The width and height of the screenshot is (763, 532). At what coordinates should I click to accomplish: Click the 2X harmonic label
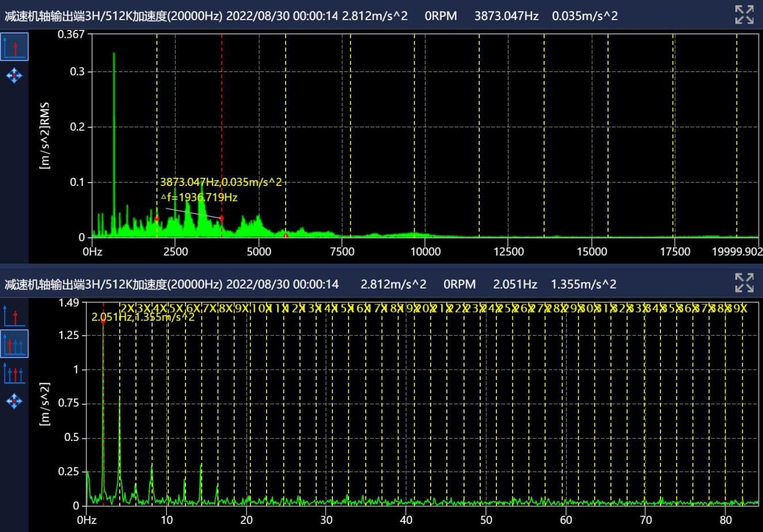(x=127, y=309)
